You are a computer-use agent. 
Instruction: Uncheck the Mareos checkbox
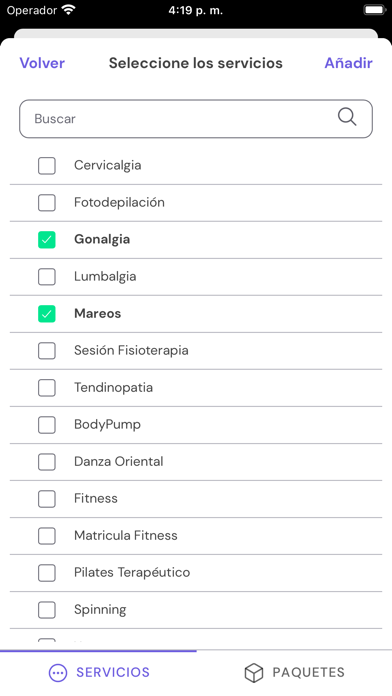point(47,314)
